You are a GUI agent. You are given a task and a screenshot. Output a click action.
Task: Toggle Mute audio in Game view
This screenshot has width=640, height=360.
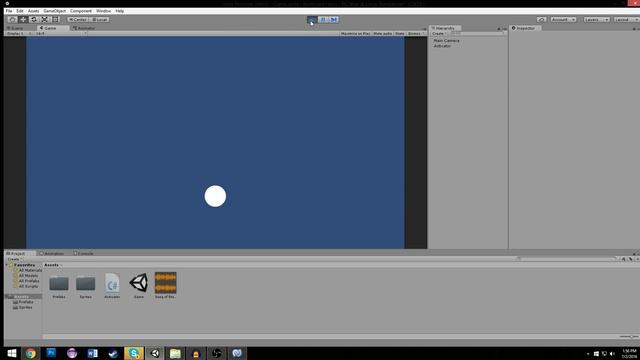pyautogui.click(x=382, y=33)
